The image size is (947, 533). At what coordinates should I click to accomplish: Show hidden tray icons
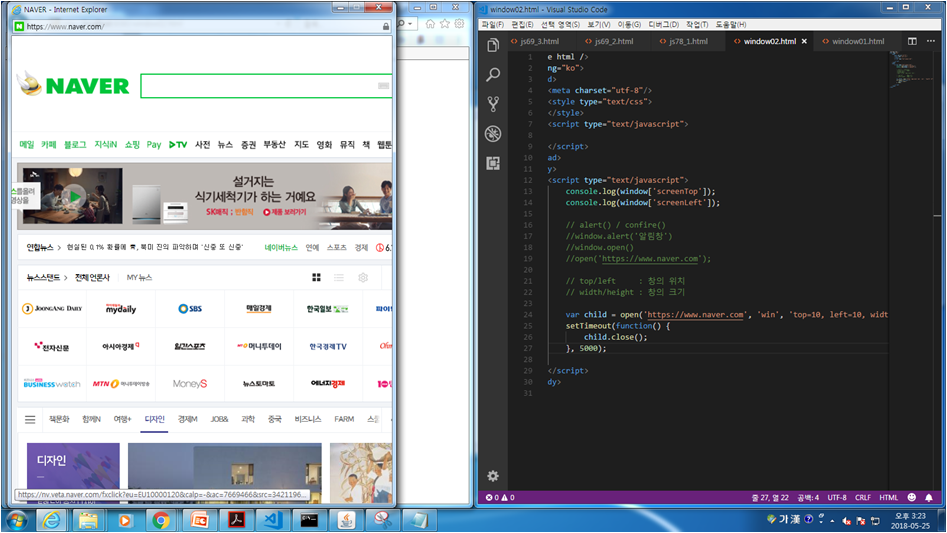(832, 520)
